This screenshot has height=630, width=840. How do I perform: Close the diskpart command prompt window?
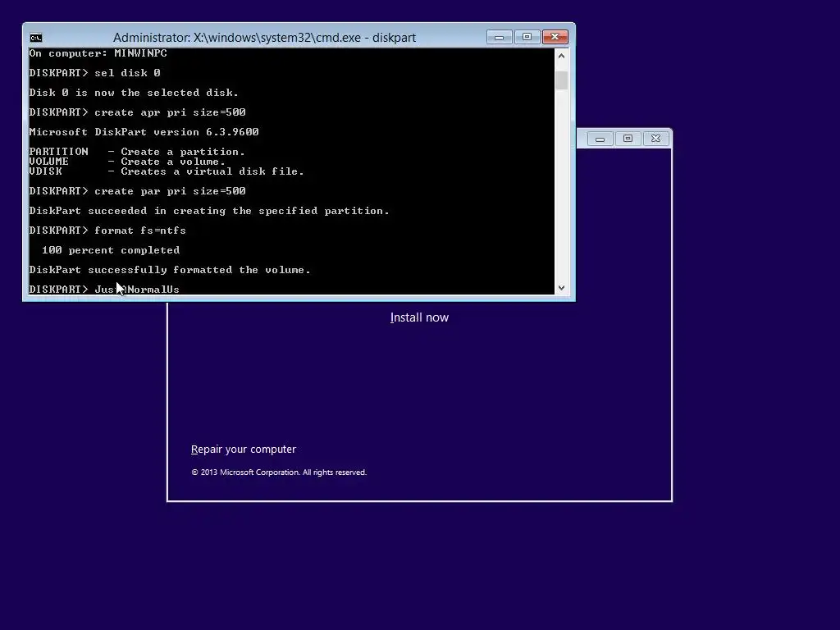555,37
